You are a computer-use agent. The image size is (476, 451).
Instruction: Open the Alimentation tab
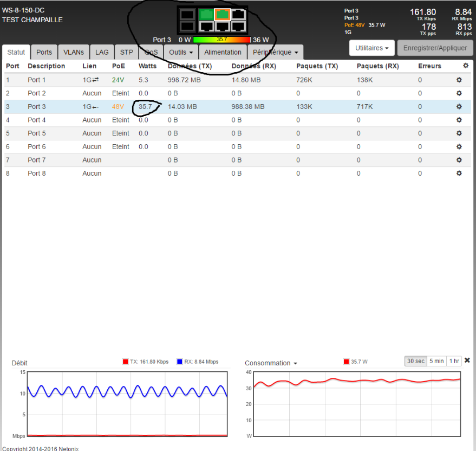[x=223, y=53]
